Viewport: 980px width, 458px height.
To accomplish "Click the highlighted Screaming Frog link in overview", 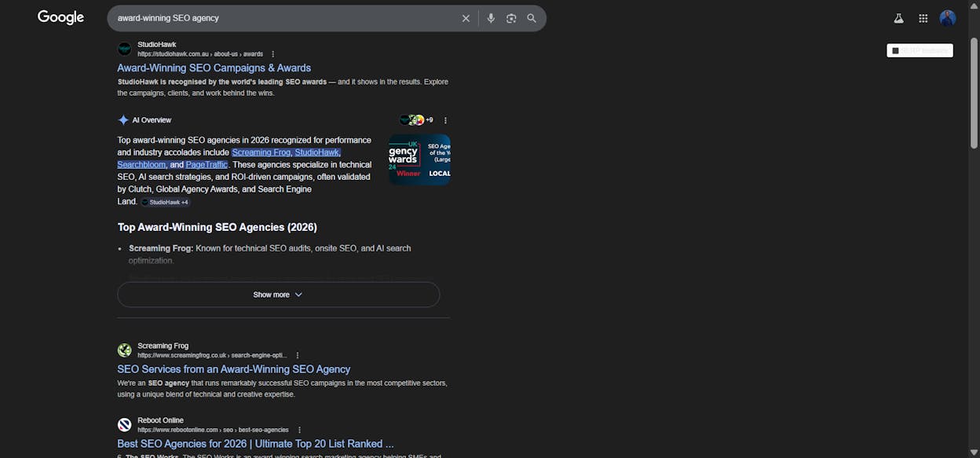I will (x=261, y=152).
